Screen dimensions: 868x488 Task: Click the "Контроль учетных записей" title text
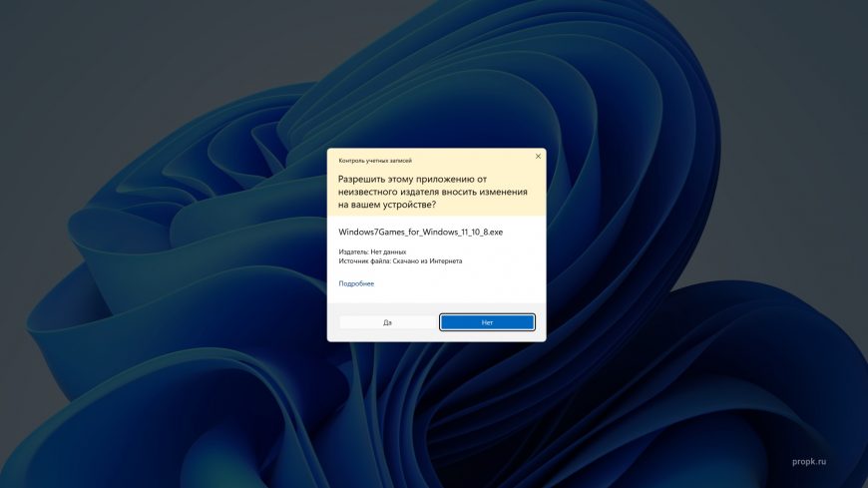point(375,160)
